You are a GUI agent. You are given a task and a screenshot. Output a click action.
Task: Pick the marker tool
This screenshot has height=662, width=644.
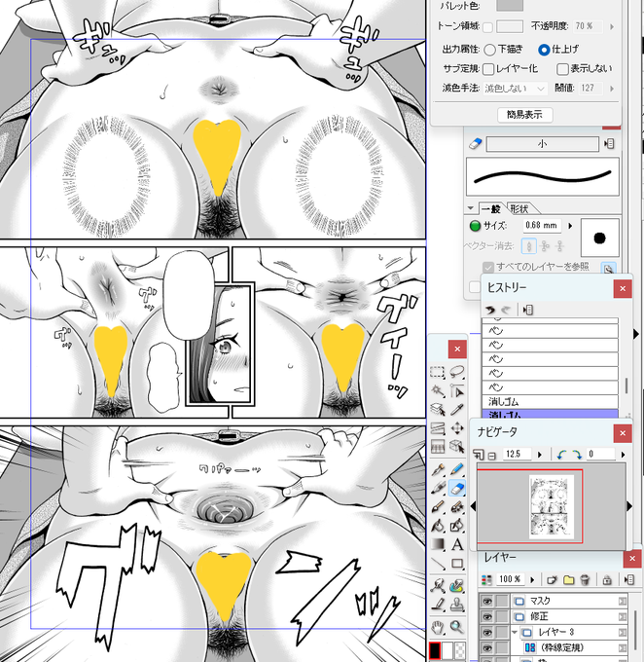click(x=438, y=488)
